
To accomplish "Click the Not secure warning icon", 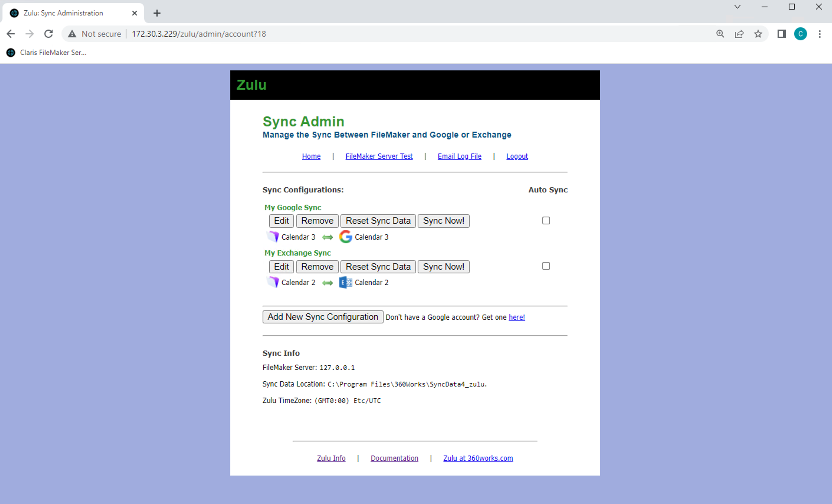I will tap(72, 34).
